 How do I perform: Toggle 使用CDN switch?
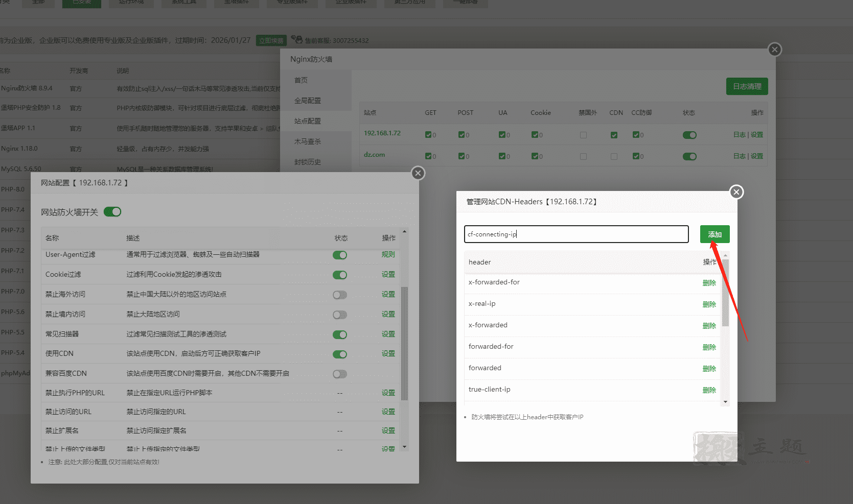(340, 354)
